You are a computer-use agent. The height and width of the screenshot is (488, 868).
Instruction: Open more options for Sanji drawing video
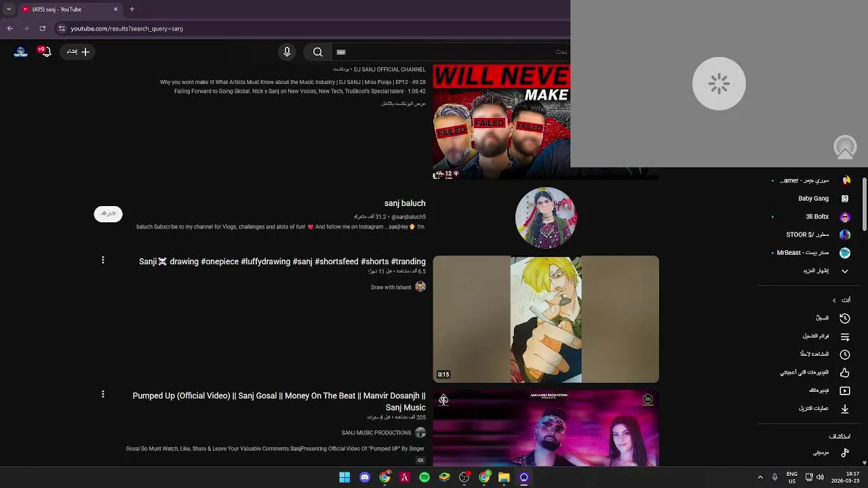click(x=103, y=260)
